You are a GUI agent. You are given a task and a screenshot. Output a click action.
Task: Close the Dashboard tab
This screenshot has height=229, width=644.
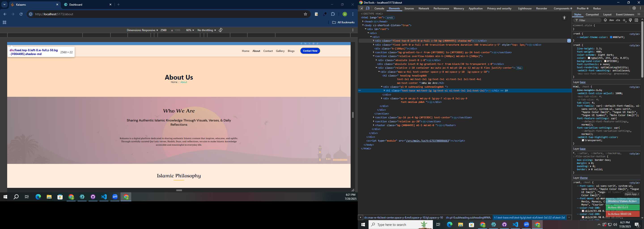[110, 4]
